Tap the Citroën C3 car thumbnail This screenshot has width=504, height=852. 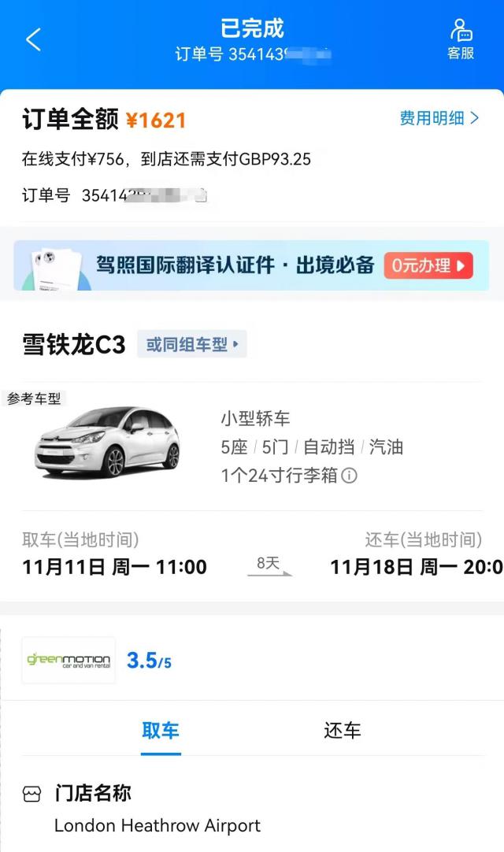click(x=108, y=441)
